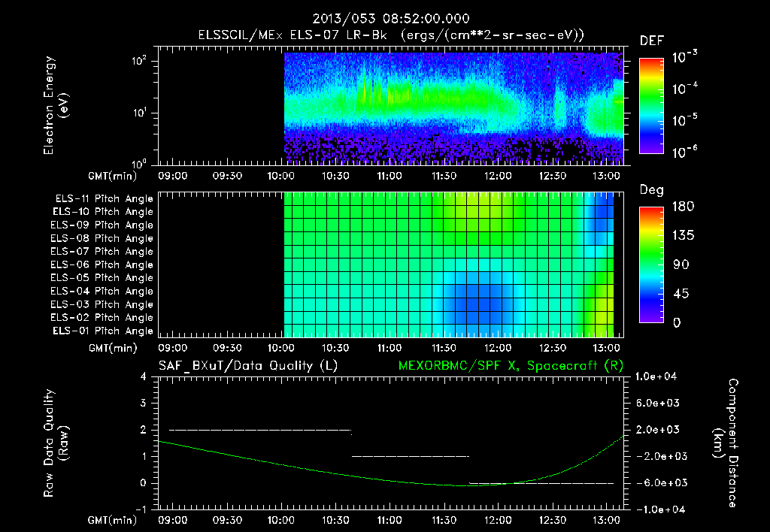Click the DEF color bar

(651, 106)
